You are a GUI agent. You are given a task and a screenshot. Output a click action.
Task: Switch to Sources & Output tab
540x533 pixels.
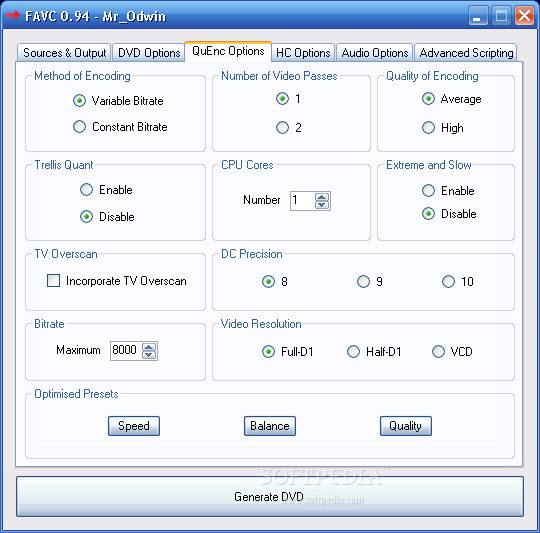(64, 53)
